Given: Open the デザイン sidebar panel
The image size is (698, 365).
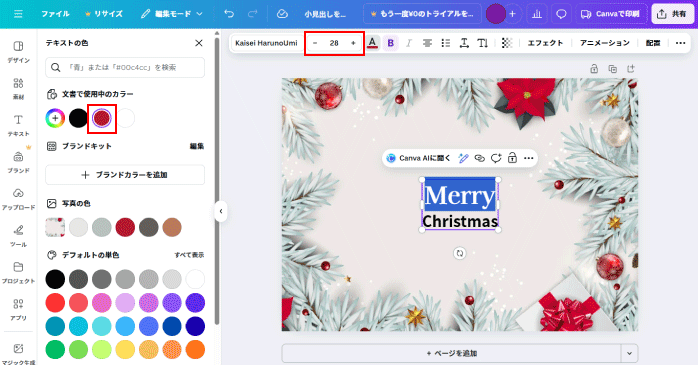Looking at the screenshot, I should [18, 52].
